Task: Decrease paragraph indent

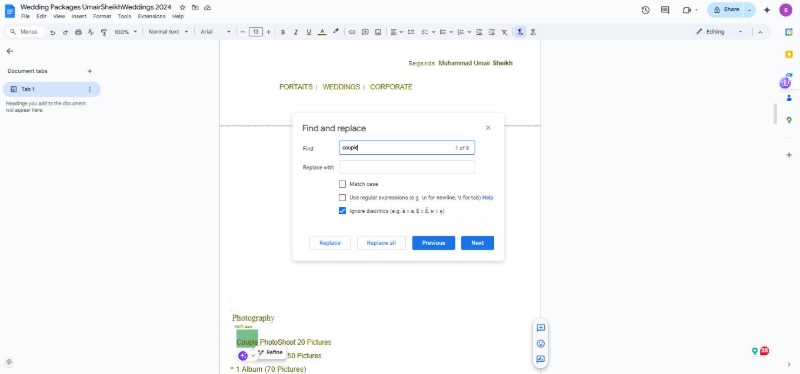Action: [479, 32]
